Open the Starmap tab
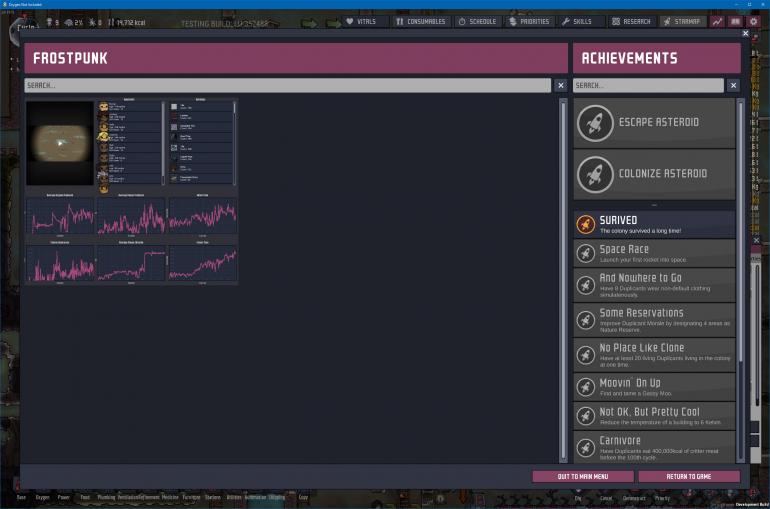The height and width of the screenshot is (509, 770). tap(682, 21)
